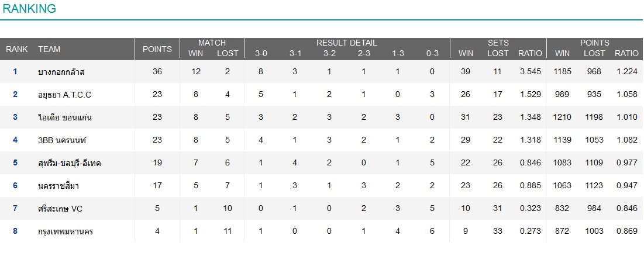644x256 pixels.
Task: Click rank number 1 link
Action: [15, 72]
